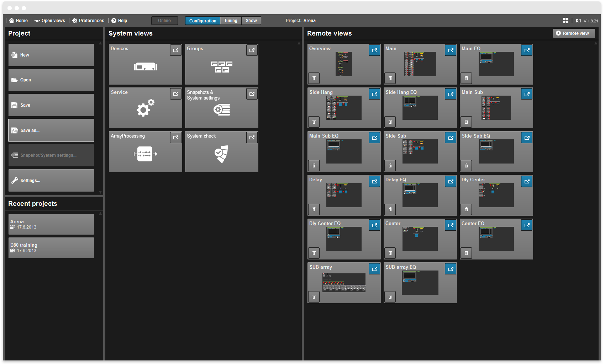605x364 pixels.
Task: Open the Main EQ view in a new window
Action: (527, 50)
